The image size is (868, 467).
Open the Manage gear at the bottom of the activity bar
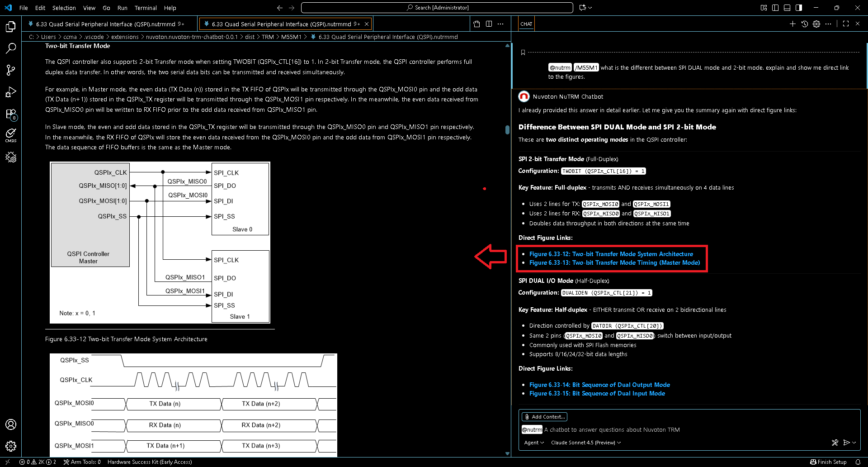[x=11, y=446]
